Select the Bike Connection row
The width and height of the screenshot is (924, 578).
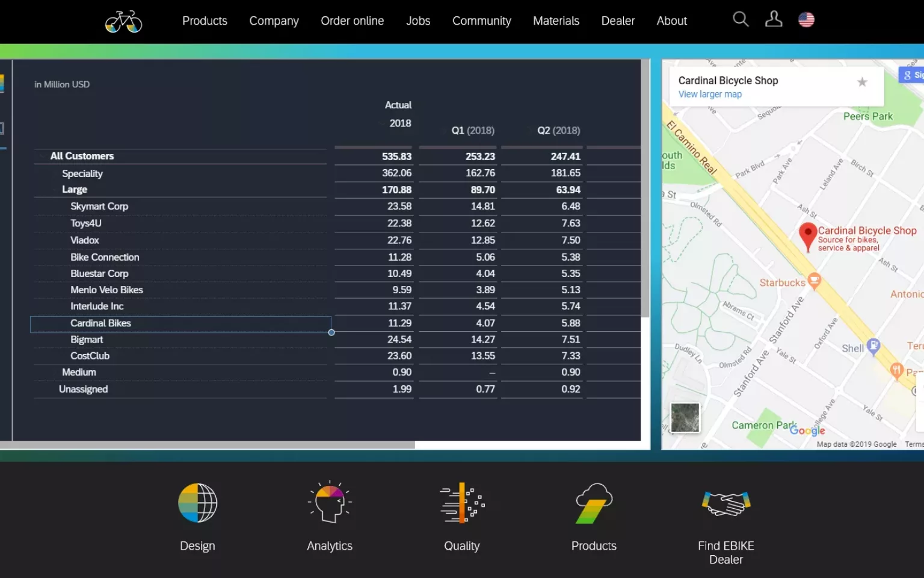tap(180, 257)
